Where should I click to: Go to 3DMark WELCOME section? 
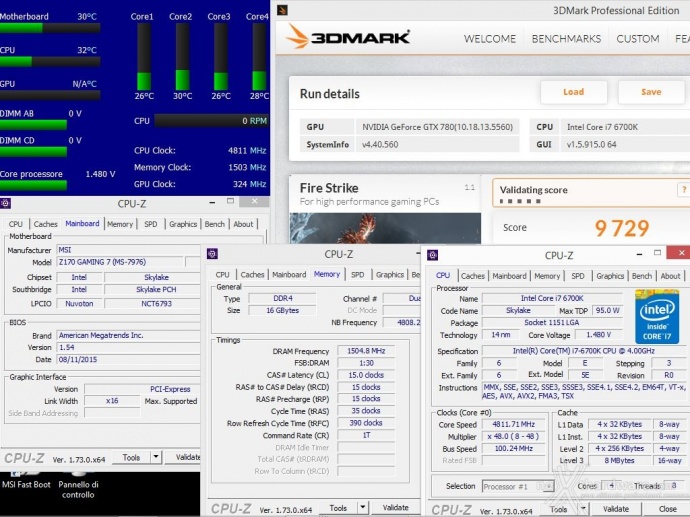[x=490, y=39]
